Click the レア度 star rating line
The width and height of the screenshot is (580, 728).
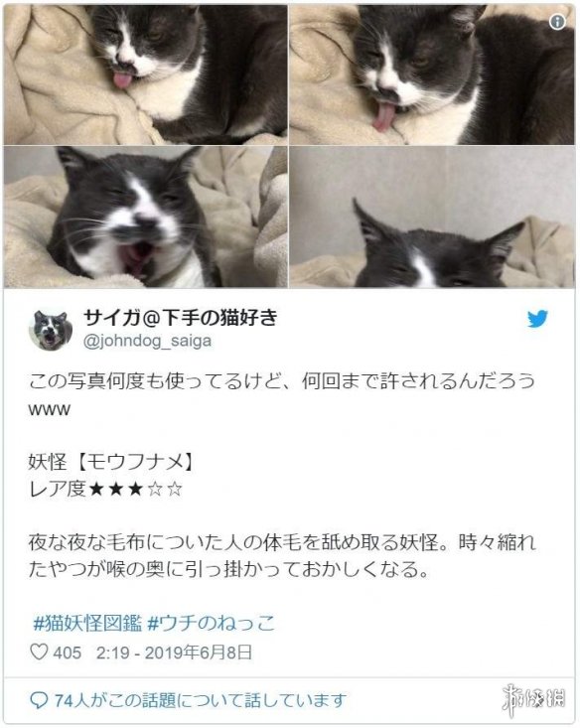tap(106, 489)
